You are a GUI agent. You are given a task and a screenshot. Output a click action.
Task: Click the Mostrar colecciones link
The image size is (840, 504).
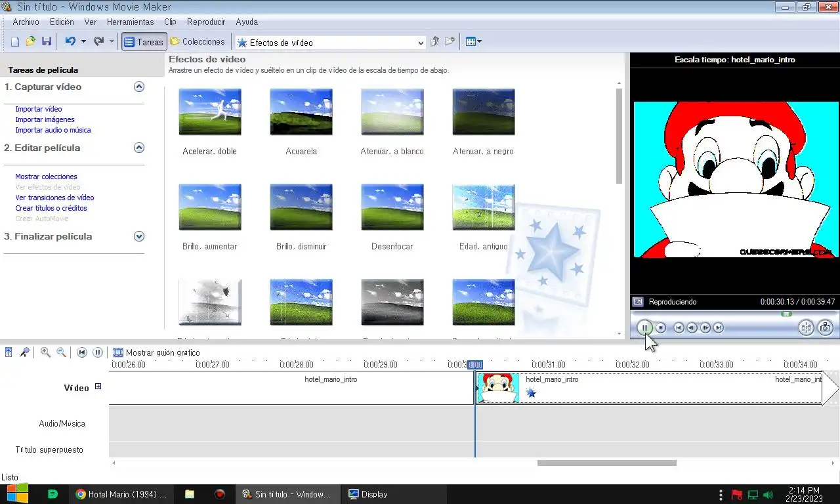point(46,177)
